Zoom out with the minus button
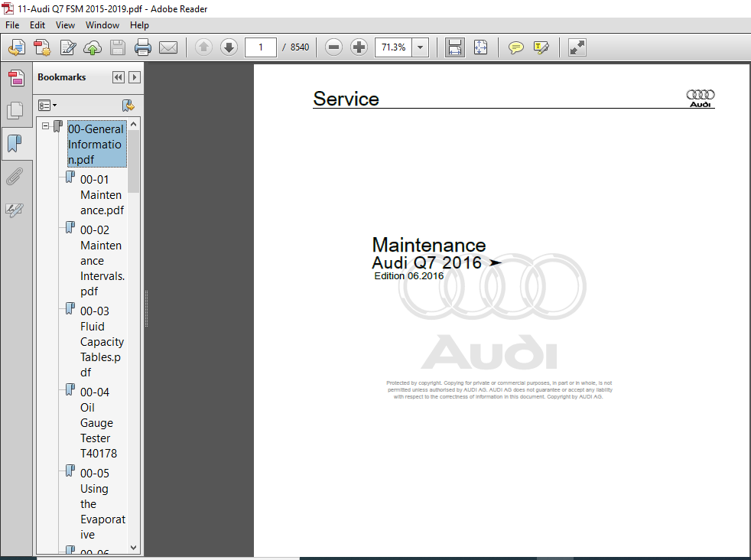The image size is (751, 560). coord(333,47)
